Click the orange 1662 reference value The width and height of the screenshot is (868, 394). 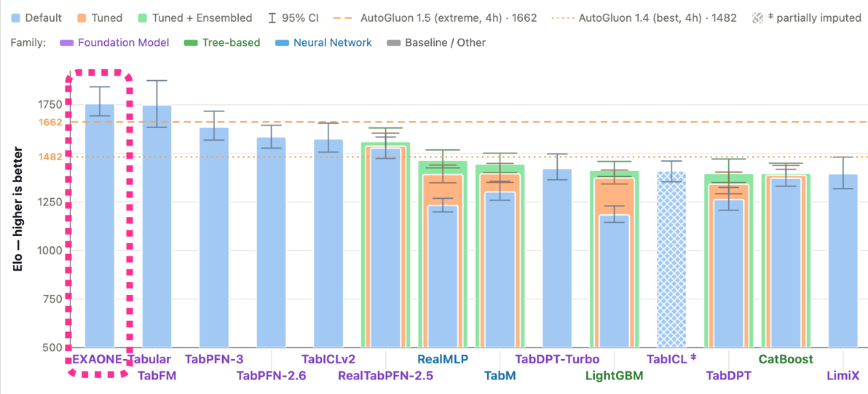(x=51, y=122)
